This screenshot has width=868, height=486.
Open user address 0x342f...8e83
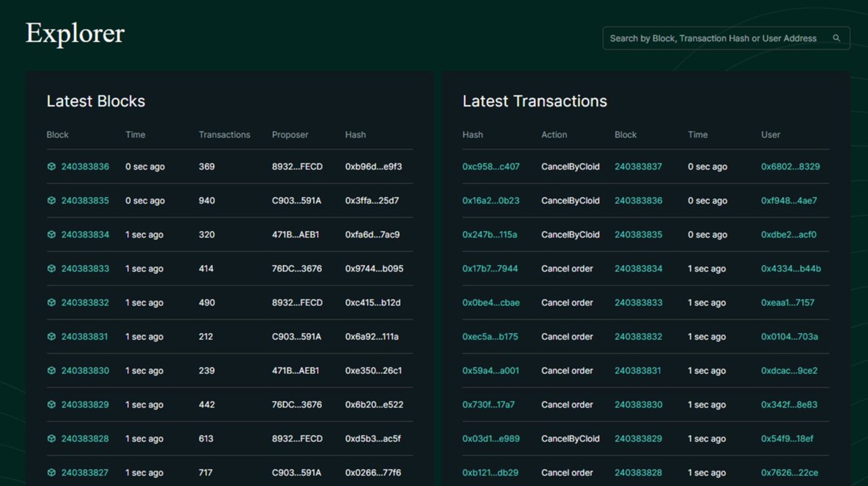click(x=789, y=404)
